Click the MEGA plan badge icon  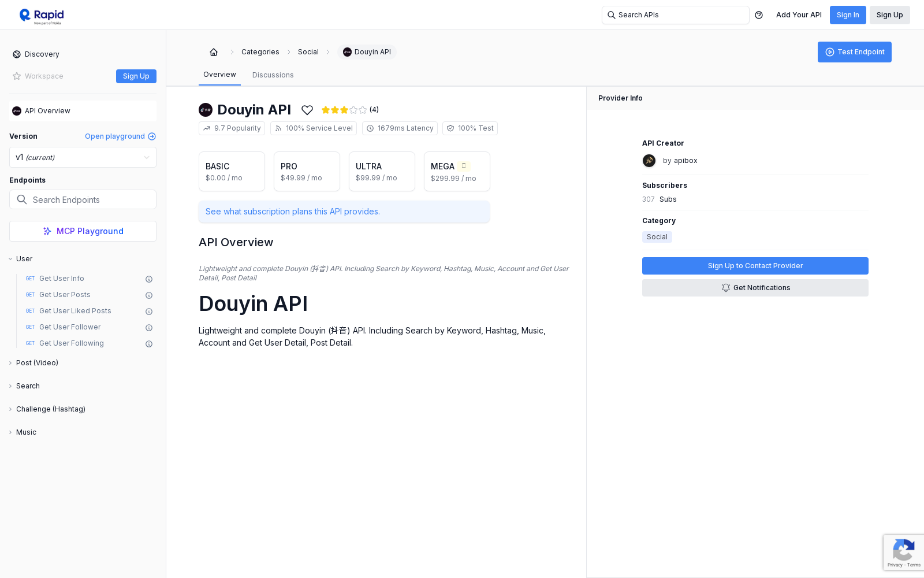(x=464, y=166)
